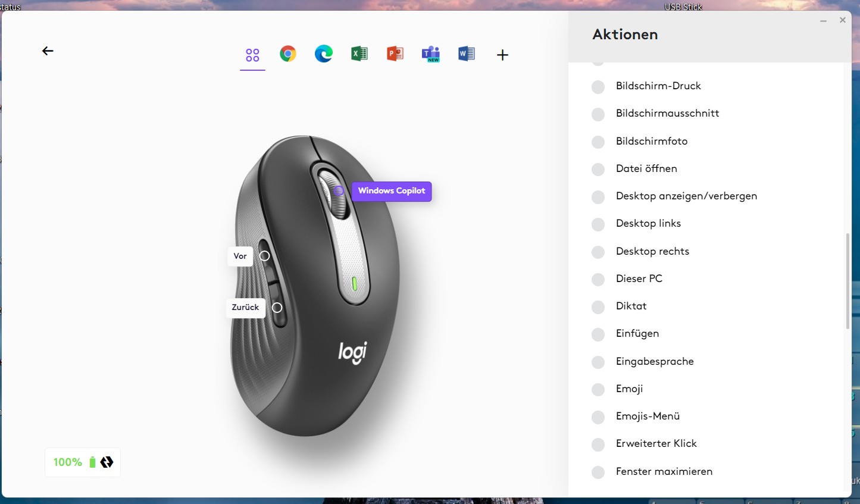The width and height of the screenshot is (860, 504).
Task: Select the all-applications global settings tab
Action: click(x=252, y=55)
